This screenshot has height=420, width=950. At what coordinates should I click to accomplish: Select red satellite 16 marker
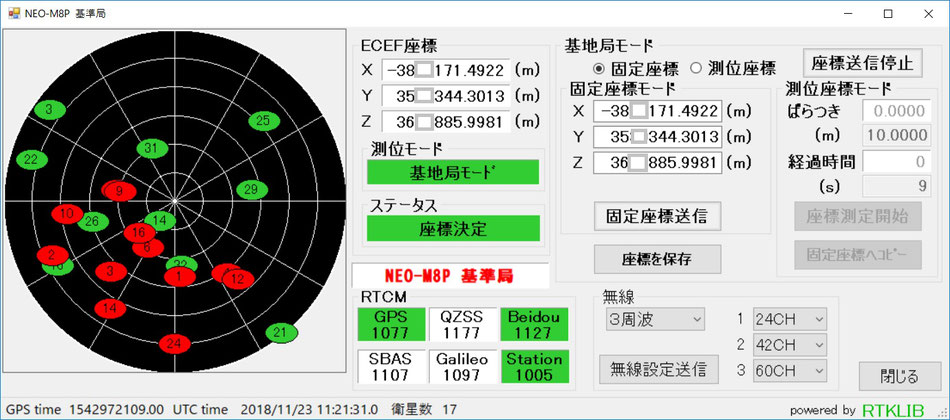(x=139, y=232)
